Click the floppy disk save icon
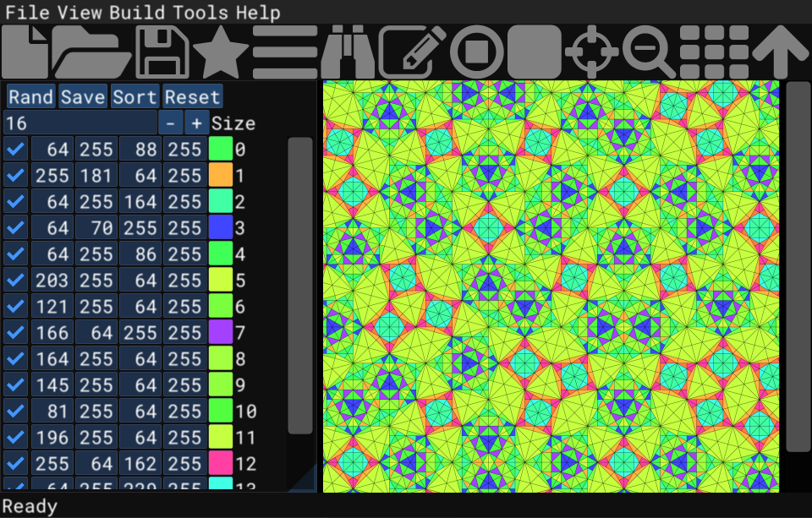The image size is (812, 518). [162, 52]
